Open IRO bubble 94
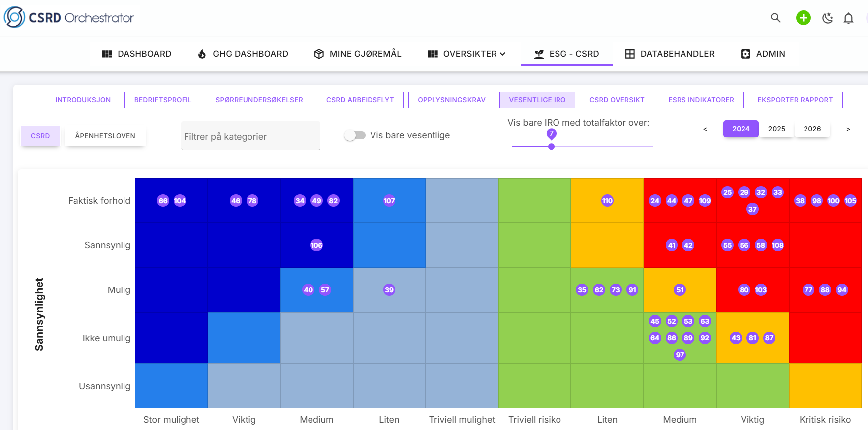Viewport: 868px width, 430px height. point(842,290)
